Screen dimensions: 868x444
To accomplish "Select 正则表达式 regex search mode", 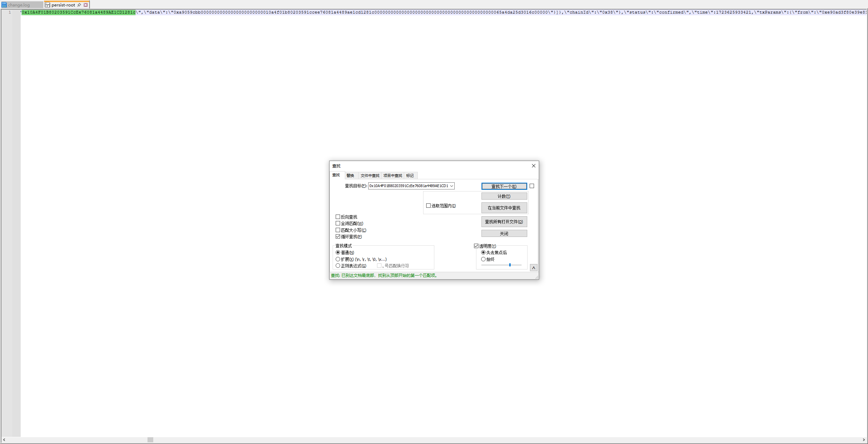I will (x=338, y=266).
